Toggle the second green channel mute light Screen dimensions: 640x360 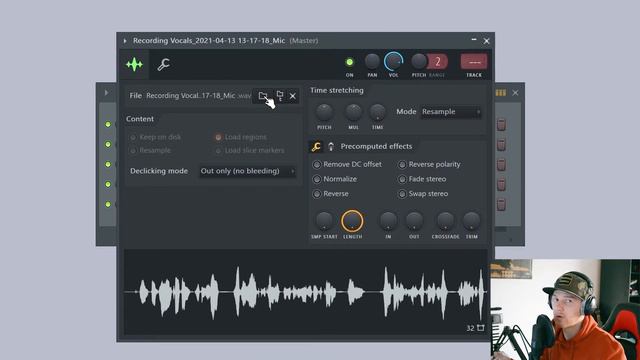pos(108,144)
